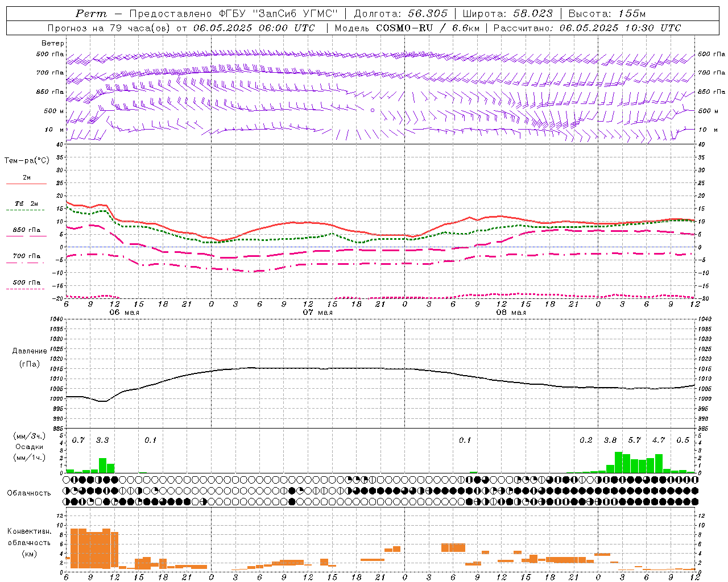This screenshot has height=582, width=728.
Task: Click the "(мм/3ч.)" precipitation unit label
Action: (x=30, y=436)
